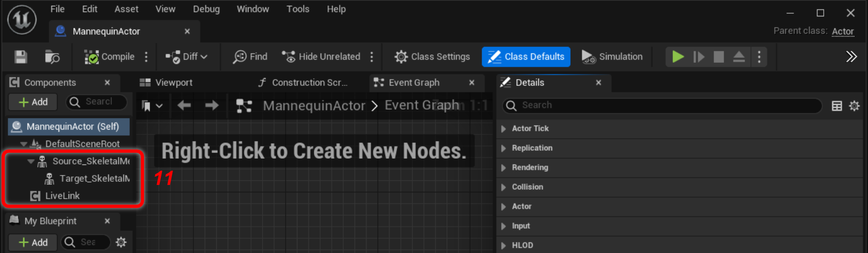Image resolution: width=868 pixels, height=253 pixels.
Task: Click Add in the Components panel
Action: point(33,102)
